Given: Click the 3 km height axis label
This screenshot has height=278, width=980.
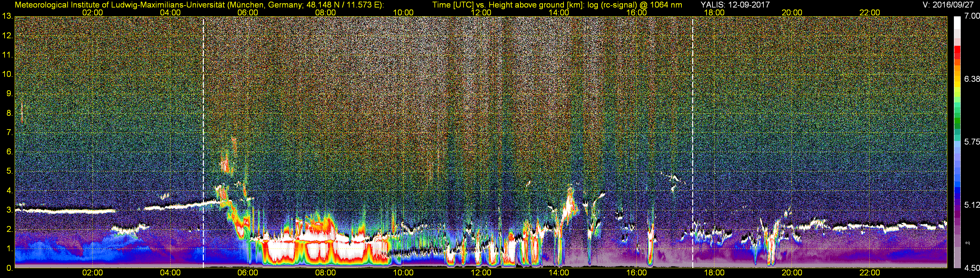Looking at the screenshot, I should click(9, 210).
